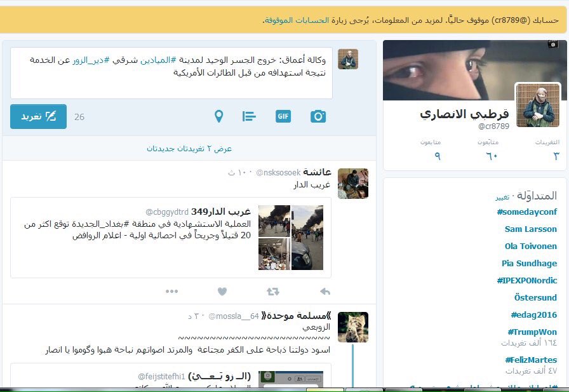This screenshot has height=392, width=569.
Task: Add a poll using the poll icon
Action: pos(249,116)
